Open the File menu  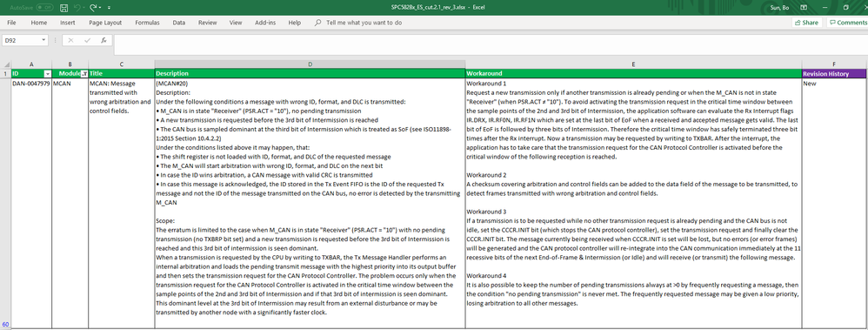(11, 23)
